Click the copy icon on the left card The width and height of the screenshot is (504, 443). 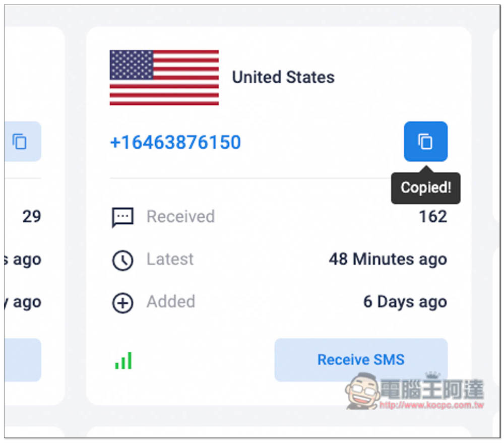coord(20,142)
